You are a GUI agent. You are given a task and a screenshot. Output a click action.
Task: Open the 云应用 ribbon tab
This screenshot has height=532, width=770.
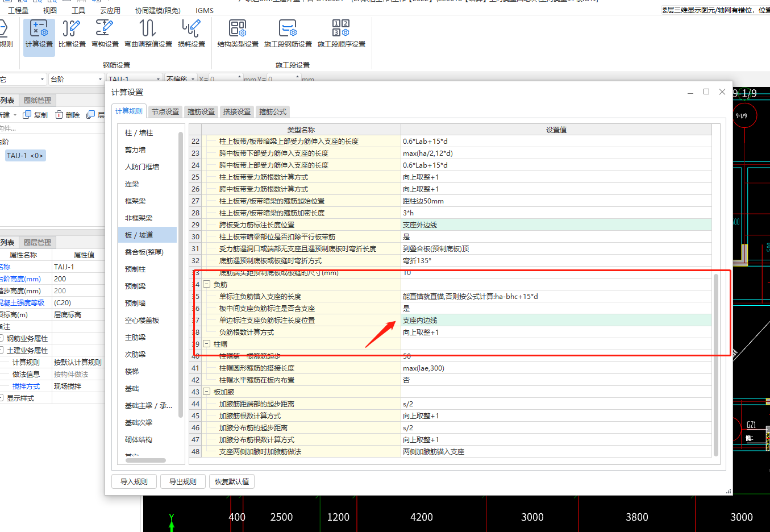[x=110, y=10]
